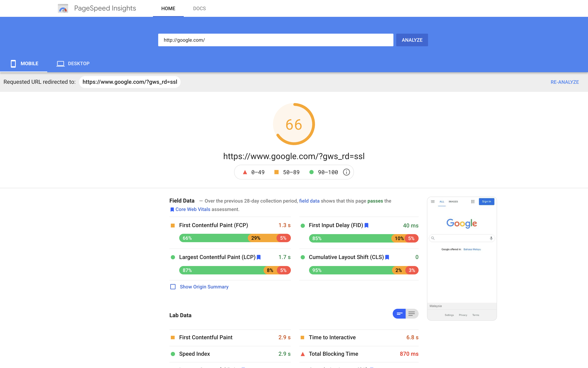
Task: Click the FCP distribution bar
Action: [235, 238]
